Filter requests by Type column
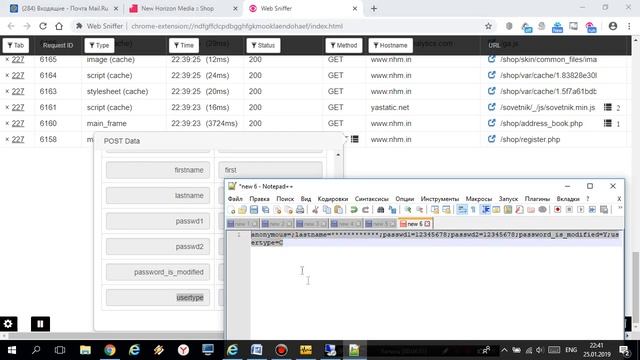 [99, 45]
